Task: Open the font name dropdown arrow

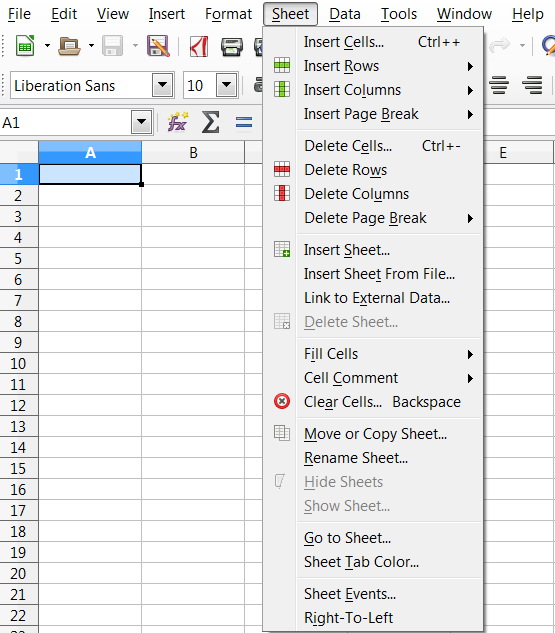Action: (163, 85)
